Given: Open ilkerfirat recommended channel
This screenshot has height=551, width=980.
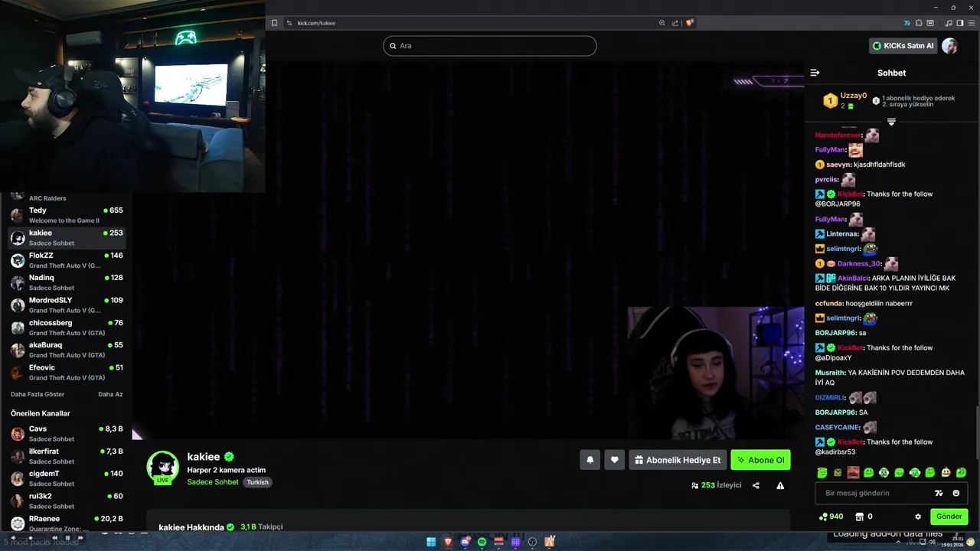Looking at the screenshot, I should pyautogui.click(x=67, y=456).
